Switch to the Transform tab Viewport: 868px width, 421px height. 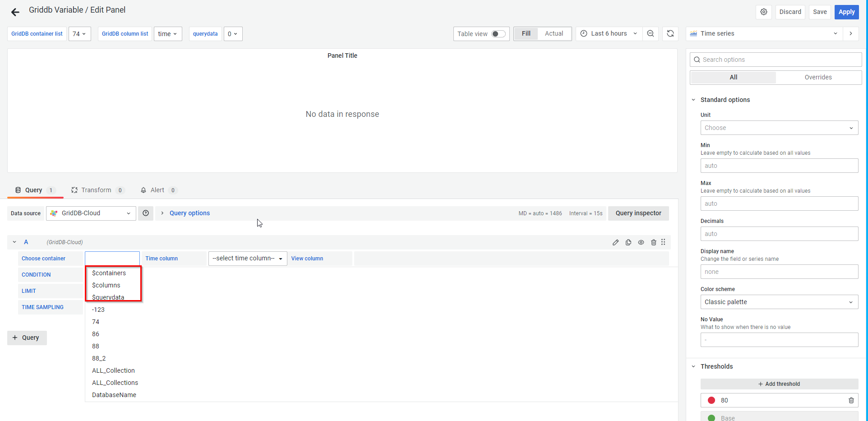[96, 190]
